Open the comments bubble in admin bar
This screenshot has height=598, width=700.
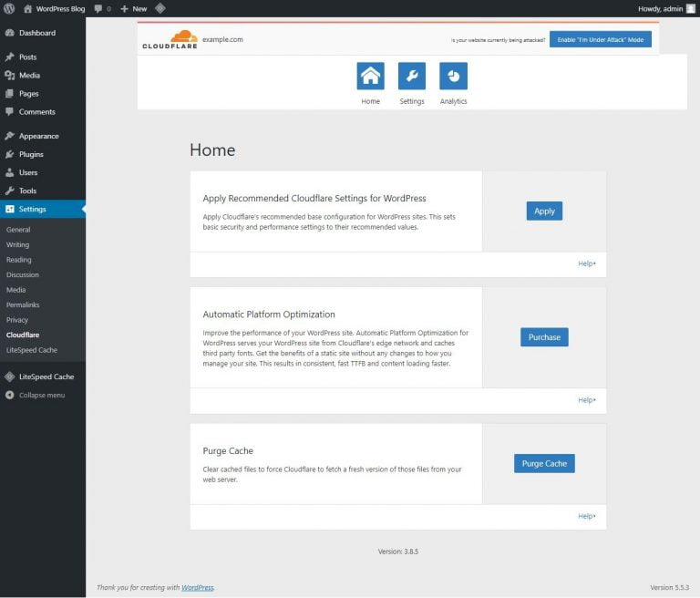[x=98, y=8]
